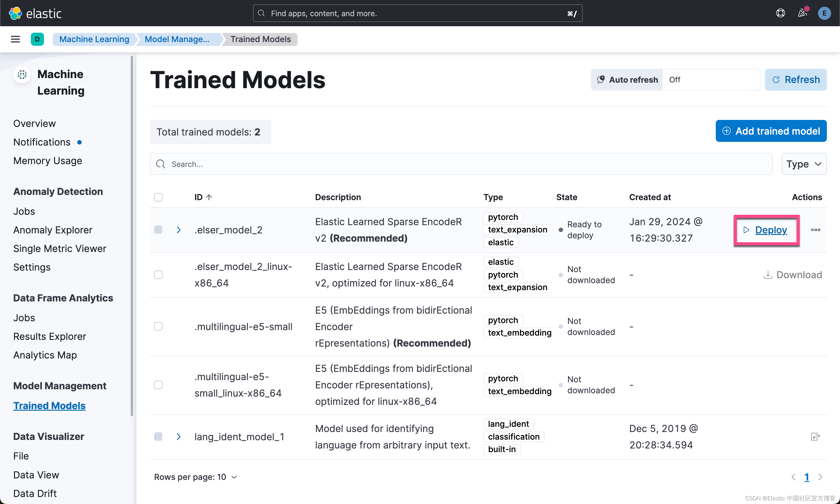
Task: Open the hamburger navigation menu
Action: 15,39
